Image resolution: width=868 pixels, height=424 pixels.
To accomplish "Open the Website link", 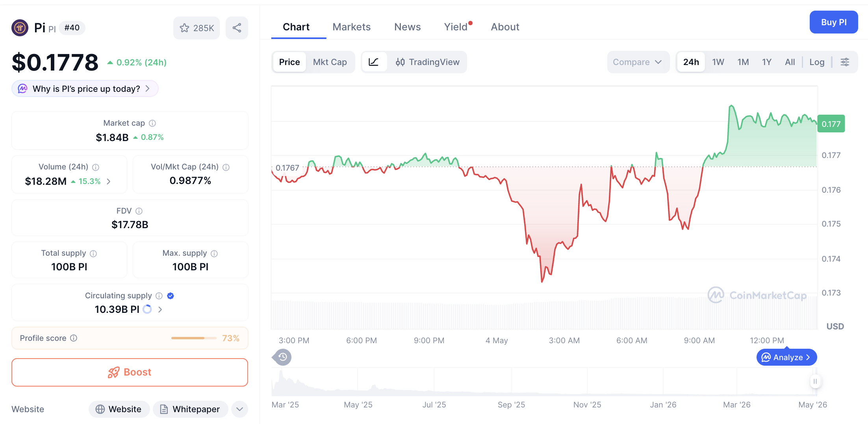I will pos(119,409).
